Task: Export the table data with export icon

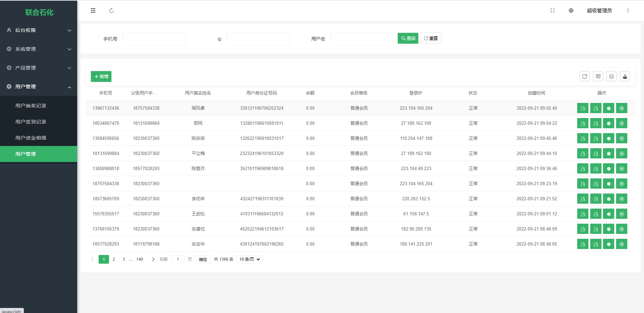Action: pos(625,76)
